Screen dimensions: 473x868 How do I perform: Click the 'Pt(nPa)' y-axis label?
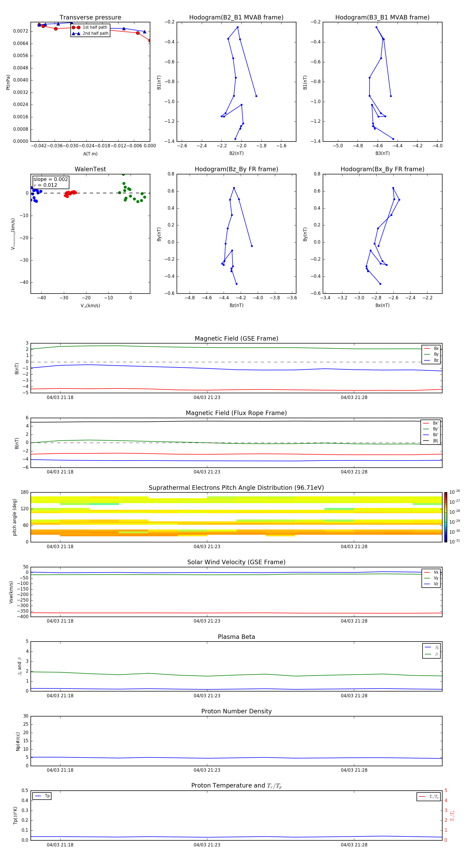pyautogui.click(x=8, y=82)
